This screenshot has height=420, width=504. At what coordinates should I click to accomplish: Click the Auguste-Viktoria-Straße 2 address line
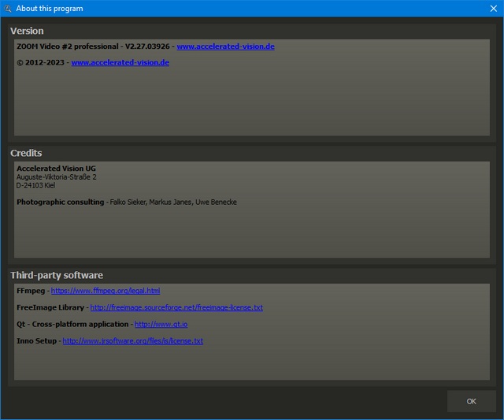pyautogui.click(x=57, y=177)
